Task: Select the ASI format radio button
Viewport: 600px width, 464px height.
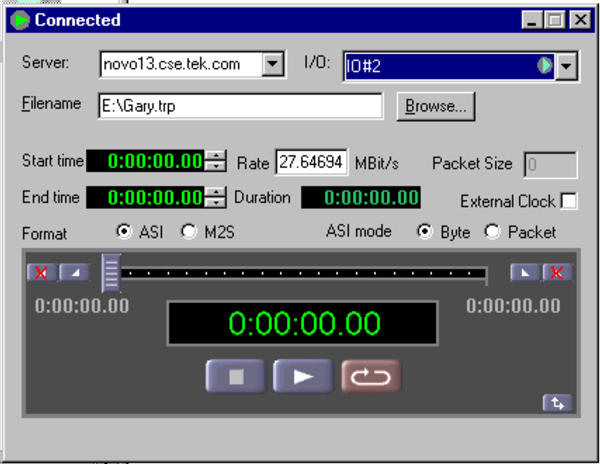Action: 124,231
